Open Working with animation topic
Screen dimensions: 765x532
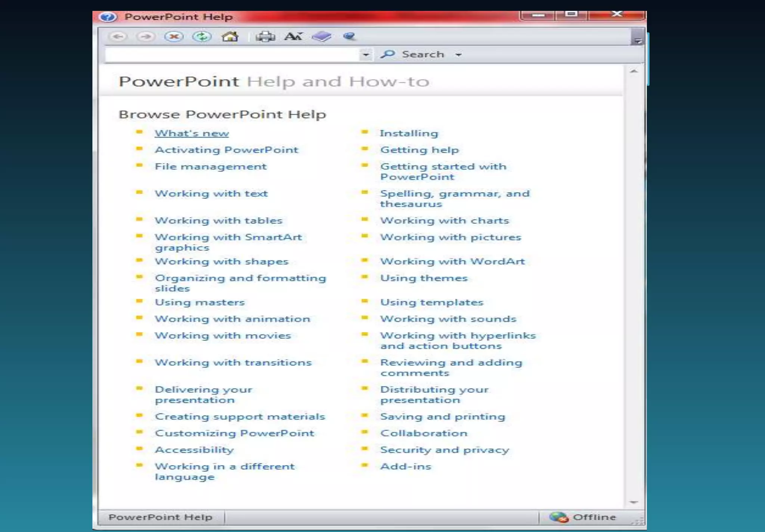coord(232,319)
